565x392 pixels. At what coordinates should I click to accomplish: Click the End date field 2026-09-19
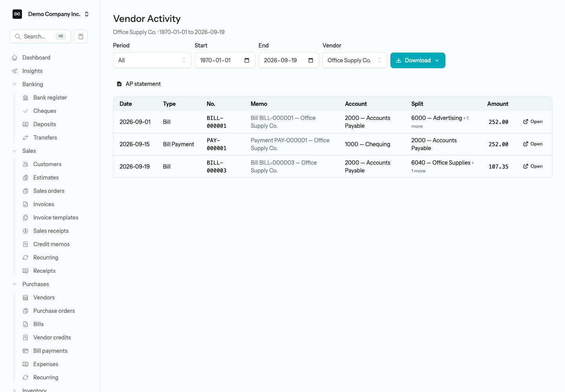pos(289,60)
